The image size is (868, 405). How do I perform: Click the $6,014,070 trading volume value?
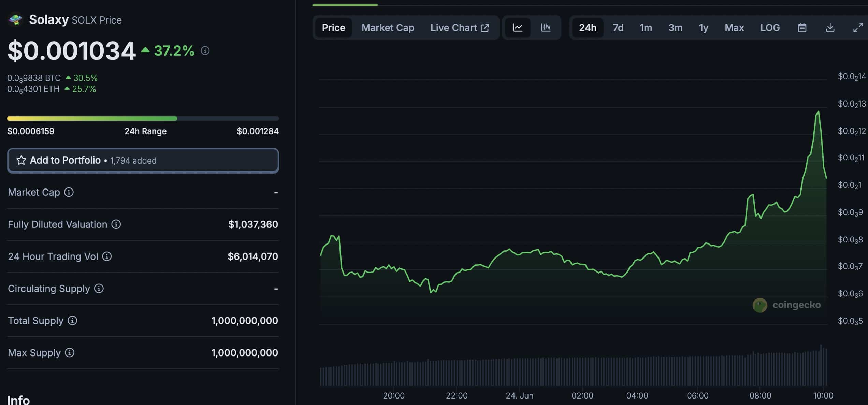point(253,256)
